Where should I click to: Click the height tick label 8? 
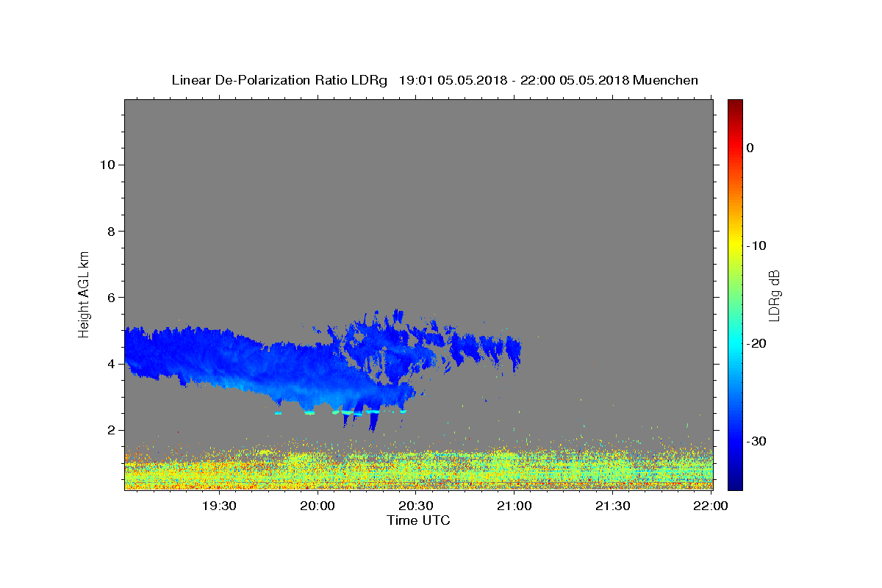[x=111, y=231]
